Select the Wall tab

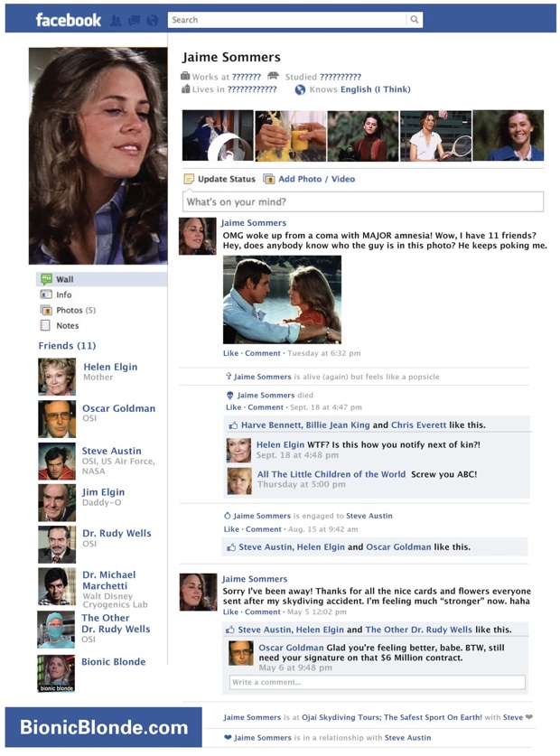pyautogui.click(x=65, y=279)
